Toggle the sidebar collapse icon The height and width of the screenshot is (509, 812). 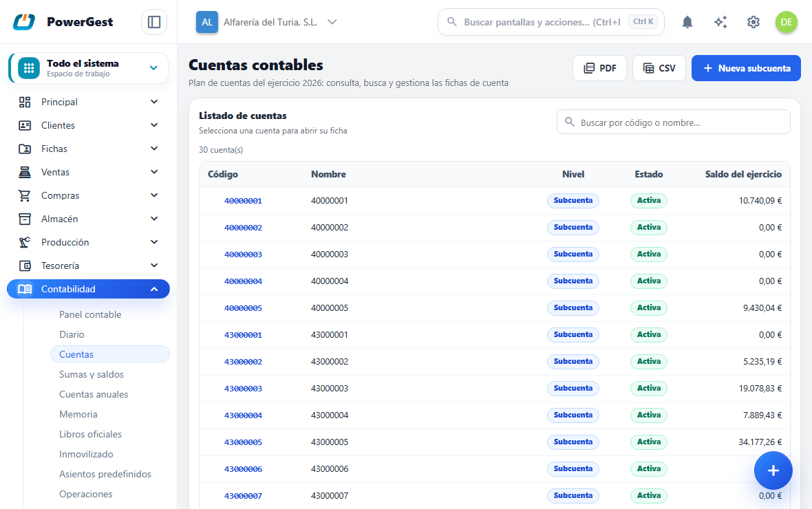point(154,22)
